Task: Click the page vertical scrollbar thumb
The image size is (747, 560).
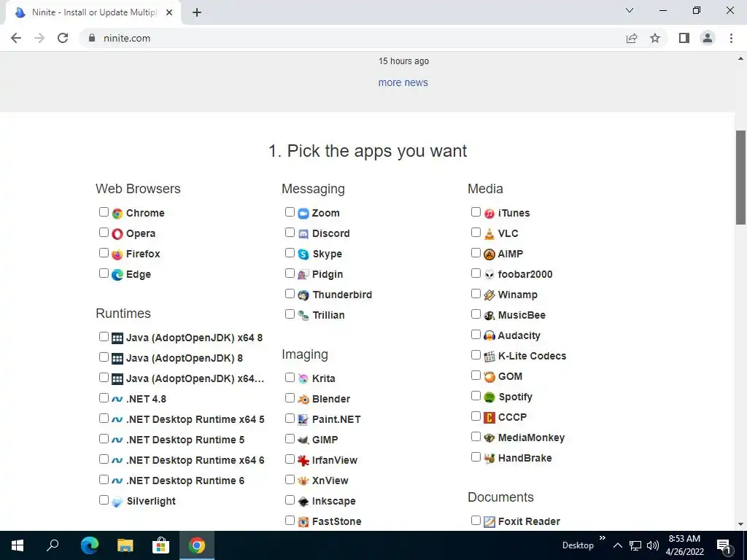Action: tap(741, 177)
